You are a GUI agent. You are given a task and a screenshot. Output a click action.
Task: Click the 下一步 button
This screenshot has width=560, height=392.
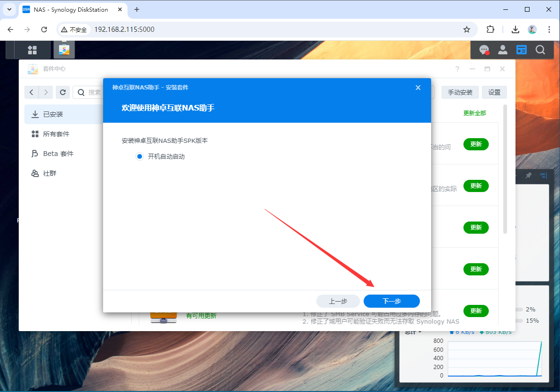tap(391, 301)
